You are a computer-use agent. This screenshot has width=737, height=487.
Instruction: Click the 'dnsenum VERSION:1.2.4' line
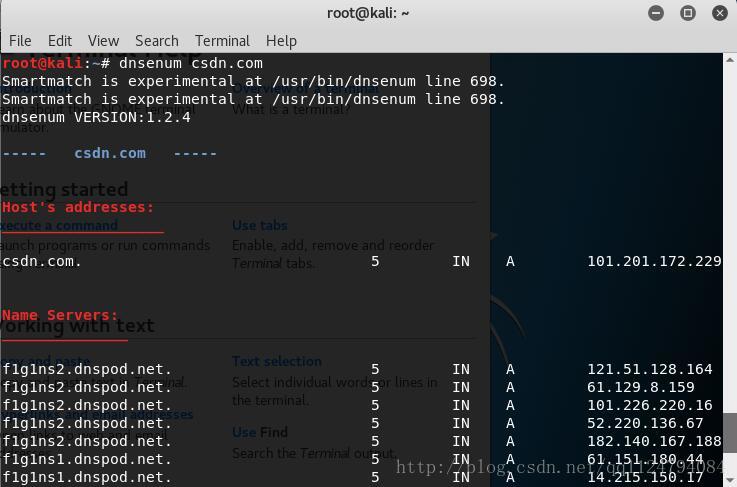[96, 117]
